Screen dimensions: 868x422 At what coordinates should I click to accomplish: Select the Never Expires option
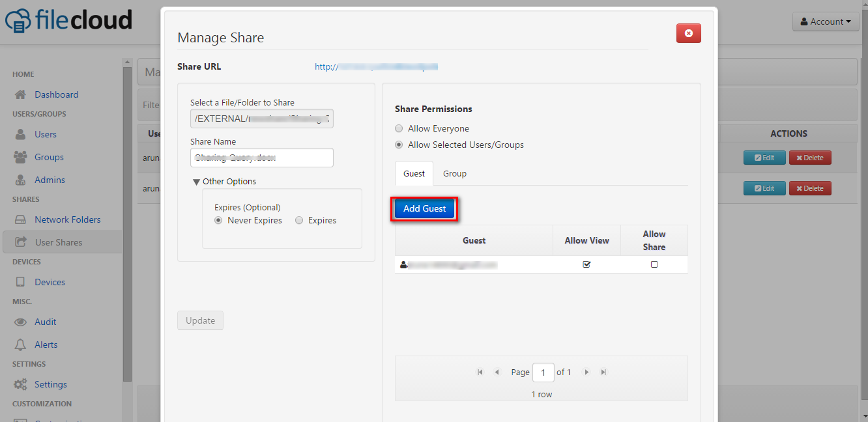coord(218,221)
